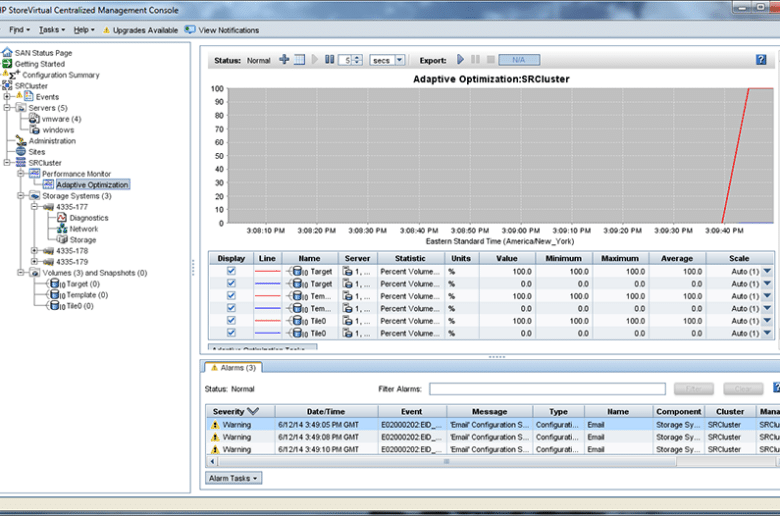Select storage system 4335-178 icon
This screenshot has width=780, height=516.
[x=48, y=251]
